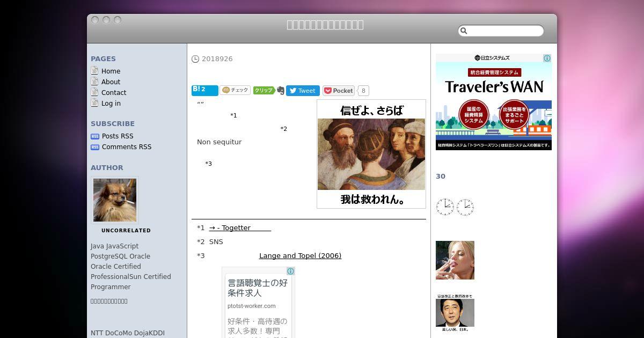Share the post with Tweet button
The height and width of the screenshot is (338, 644).
click(x=303, y=91)
